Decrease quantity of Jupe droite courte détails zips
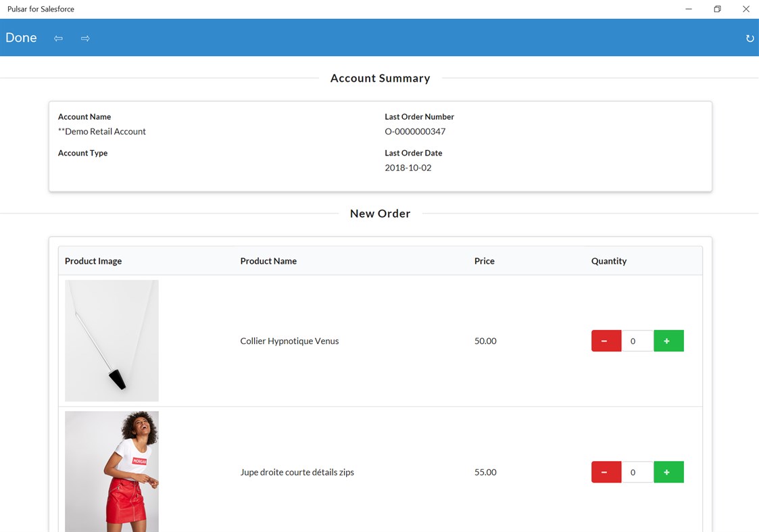 click(x=606, y=472)
